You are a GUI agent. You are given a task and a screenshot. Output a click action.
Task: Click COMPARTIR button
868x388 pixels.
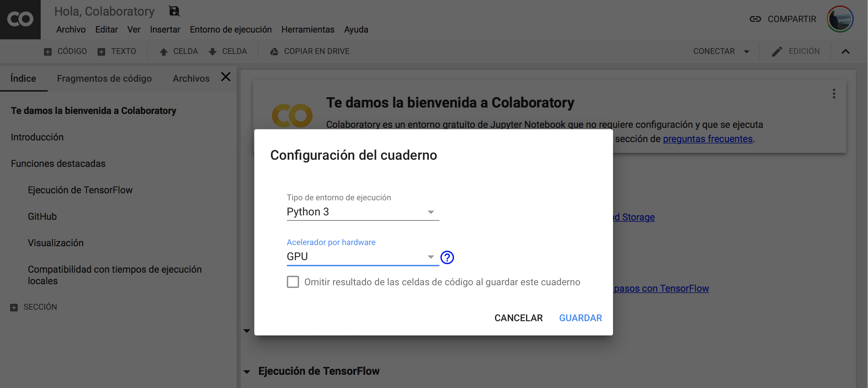click(x=792, y=19)
